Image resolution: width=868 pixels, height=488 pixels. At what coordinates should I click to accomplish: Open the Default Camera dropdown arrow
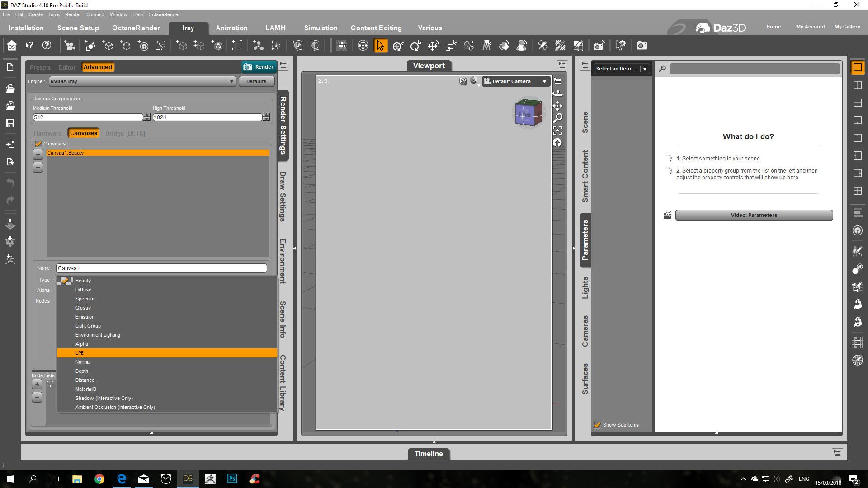tap(544, 81)
